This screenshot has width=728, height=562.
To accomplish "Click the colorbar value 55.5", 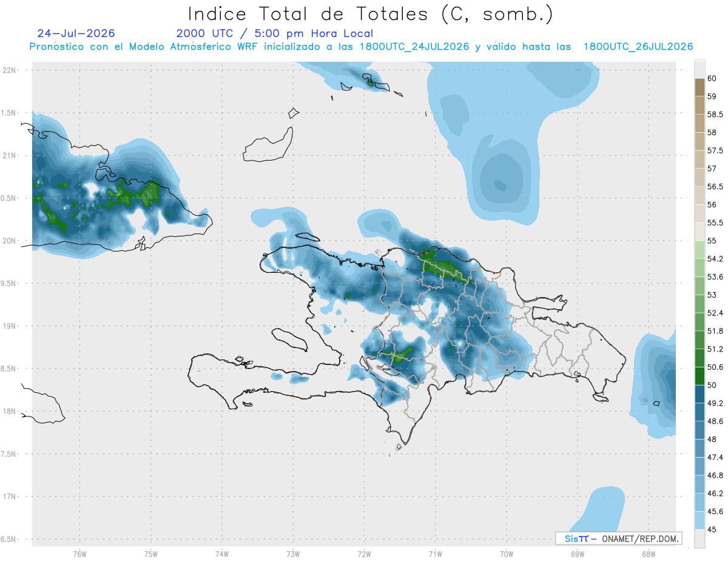I will coord(715,223).
